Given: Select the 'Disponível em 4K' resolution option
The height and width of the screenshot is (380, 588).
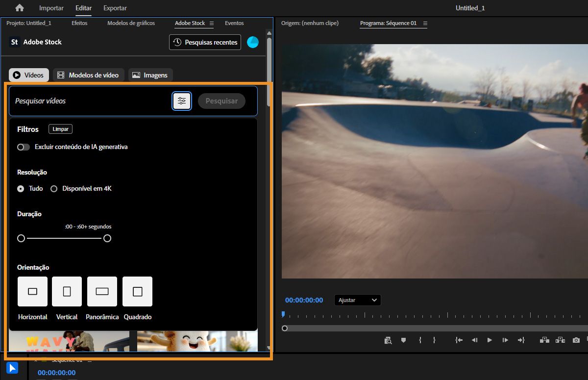Looking at the screenshot, I should tap(54, 188).
